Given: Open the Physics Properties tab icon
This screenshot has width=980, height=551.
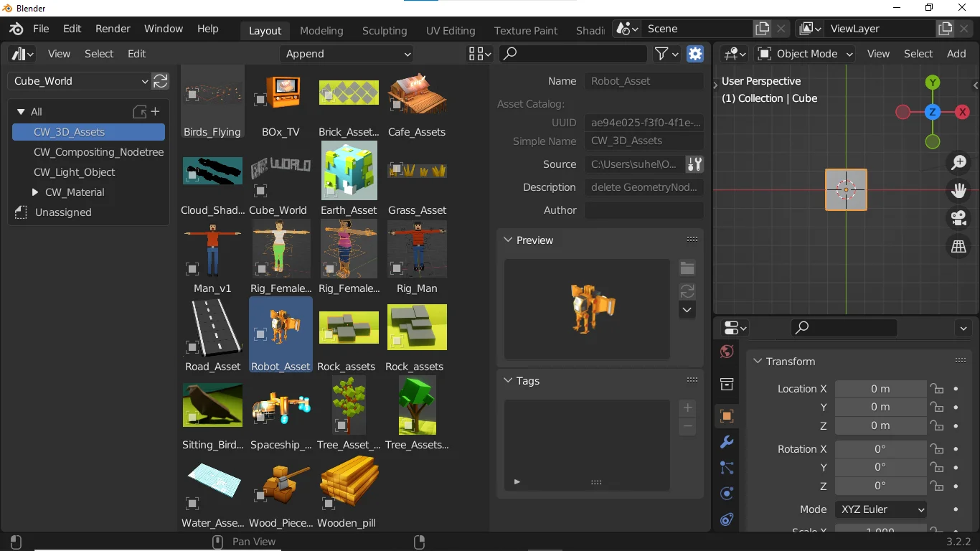Looking at the screenshot, I should click(x=726, y=494).
